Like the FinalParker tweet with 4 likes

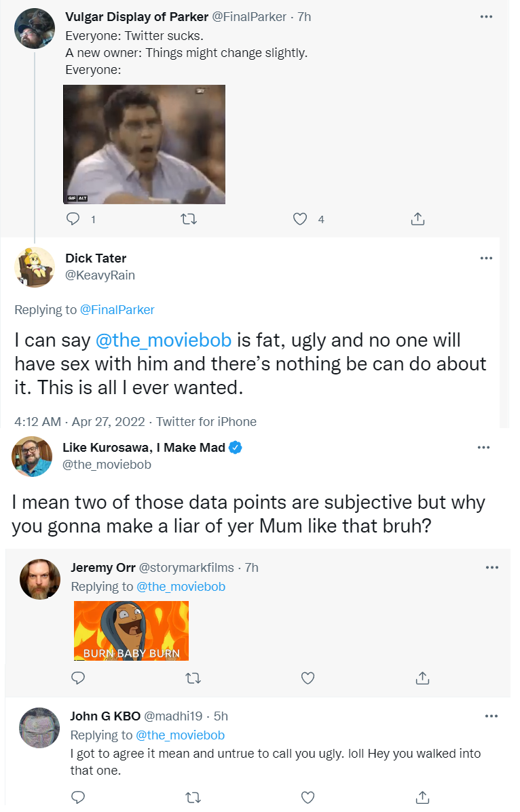pyautogui.click(x=300, y=219)
